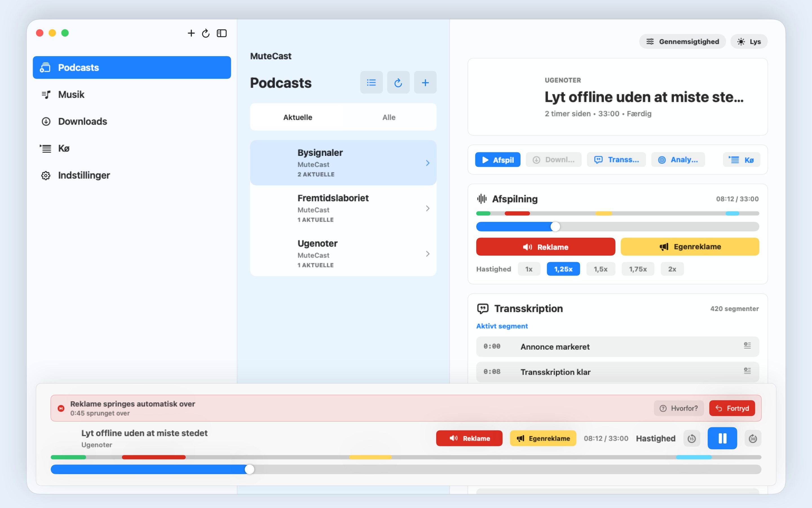Set playback speed to 1x
This screenshot has width=812, height=508.
coord(529,269)
